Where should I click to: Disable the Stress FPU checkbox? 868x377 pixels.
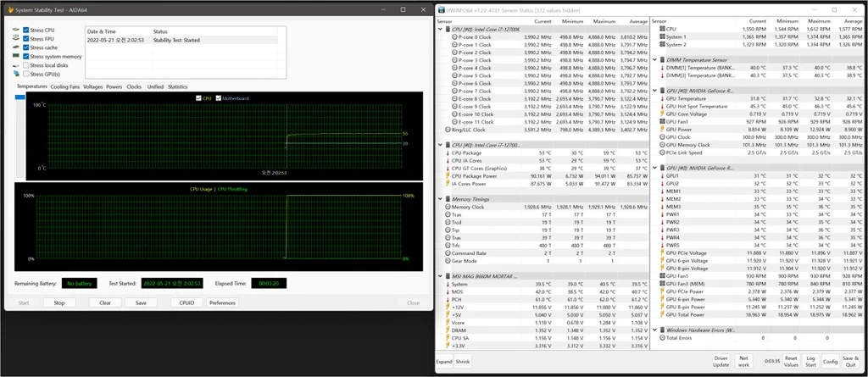(x=26, y=39)
